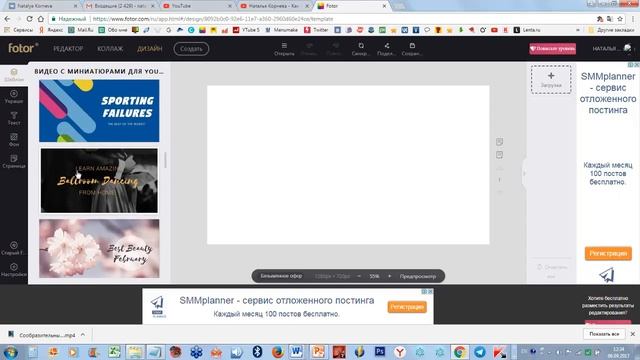Screen dimensions: 640x360
Task: Click the snapshot icon in top toolbar
Action: (361, 49)
